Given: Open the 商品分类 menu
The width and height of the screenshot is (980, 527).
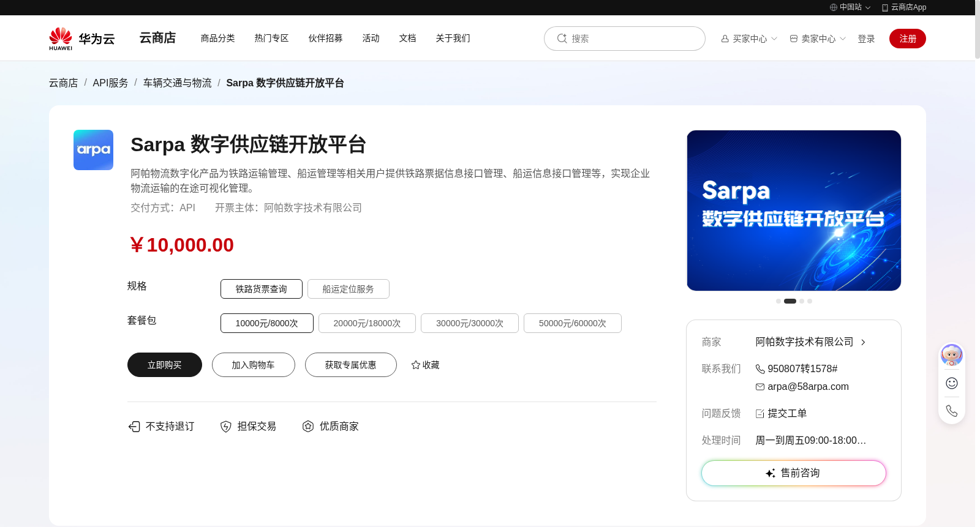Looking at the screenshot, I should [218, 38].
